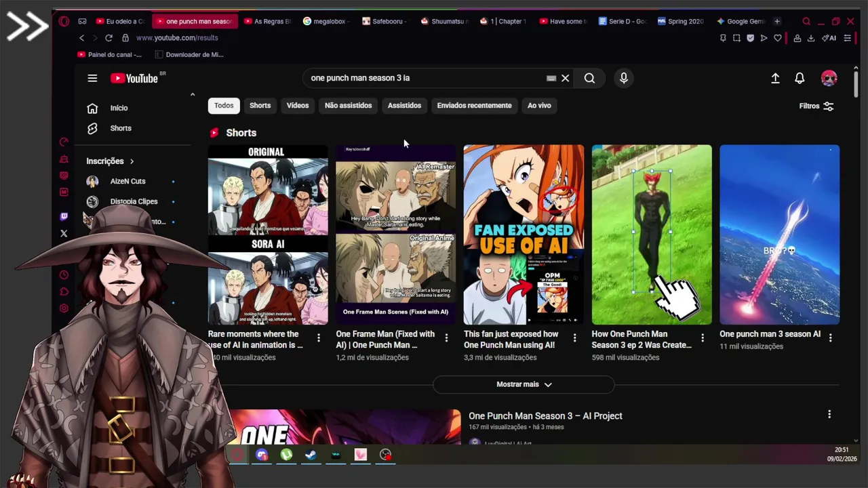The width and height of the screenshot is (868, 488).
Task: Open options for 'AI Project' video
Action: [829, 414]
